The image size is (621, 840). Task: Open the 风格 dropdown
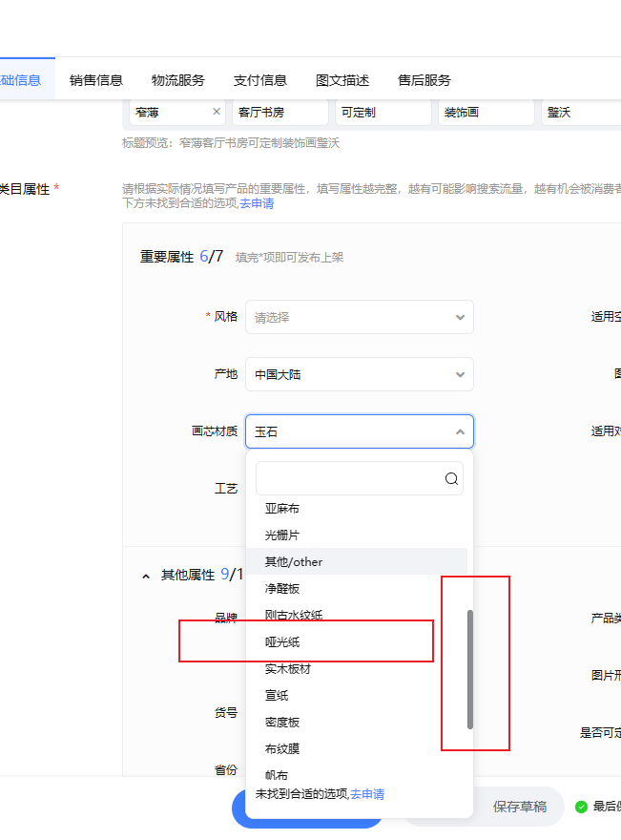360,317
